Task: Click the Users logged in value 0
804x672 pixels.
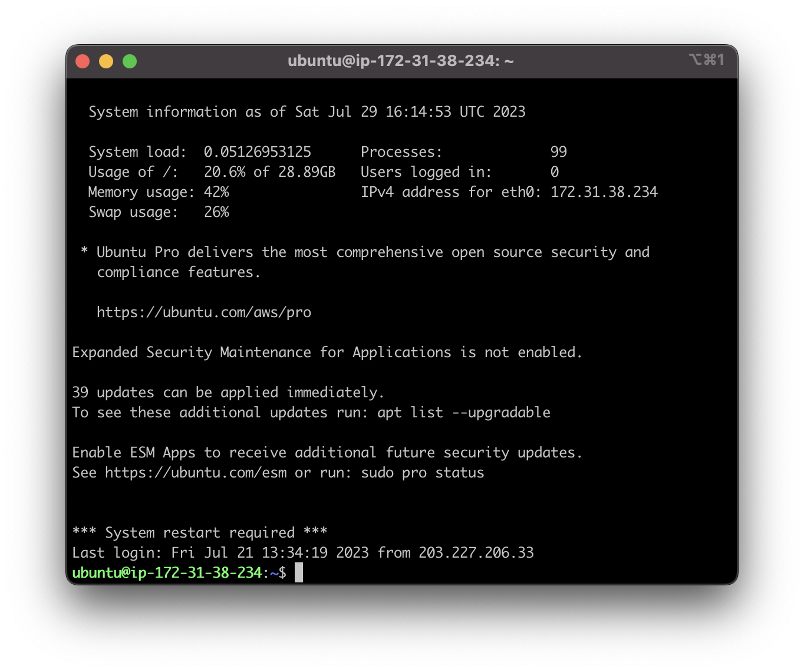Action: pyautogui.click(x=555, y=172)
